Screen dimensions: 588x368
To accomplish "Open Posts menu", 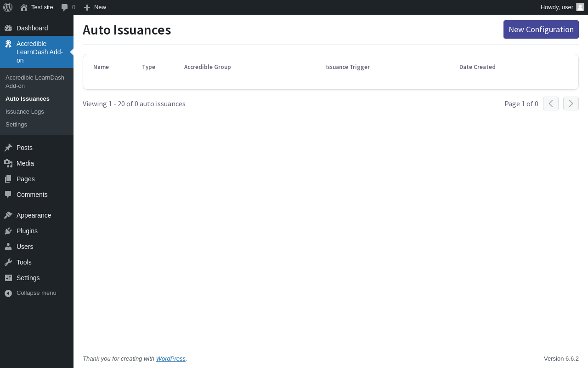I will coord(37,148).
